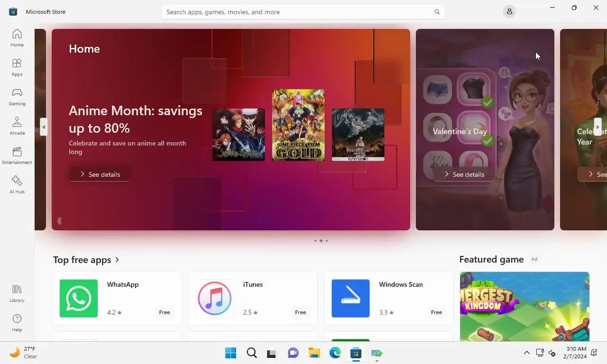Show hidden system tray icons
The height and width of the screenshot is (364, 607).
tap(526, 353)
